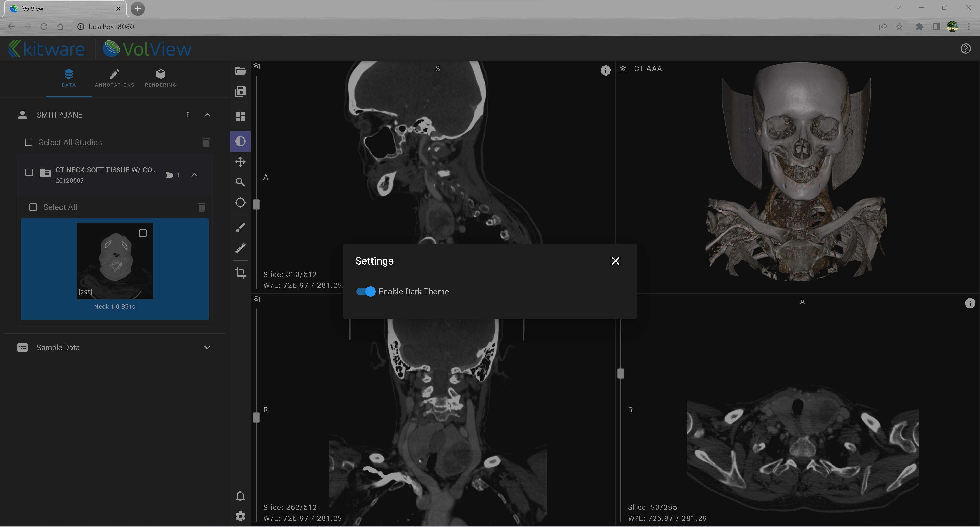The image size is (980, 527).
Task: Click coronal view slice slider handle
Action: (x=256, y=418)
